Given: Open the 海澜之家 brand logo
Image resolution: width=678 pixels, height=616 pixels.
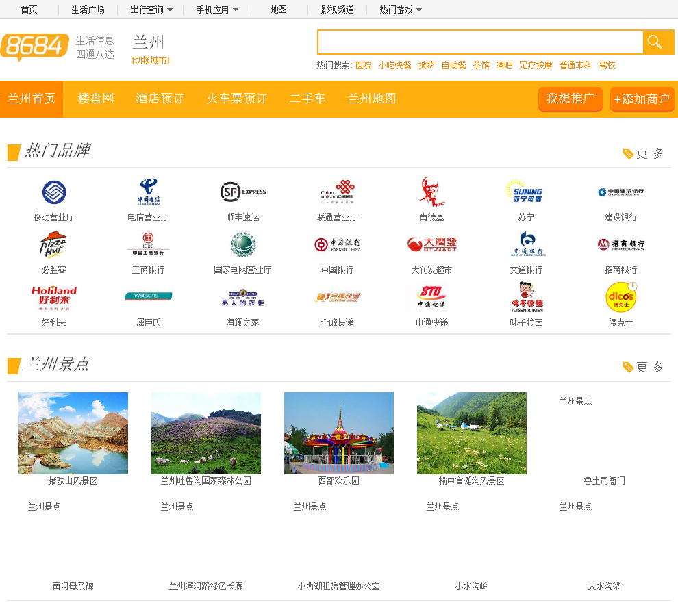Looking at the screenshot, I should tap(243, 298).
